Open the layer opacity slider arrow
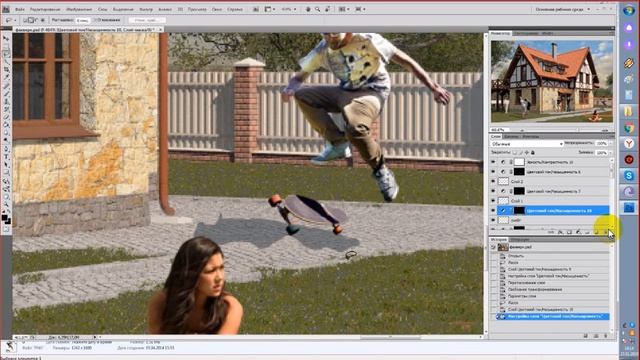The width and height of the screenshot is (640, 360). (611, 143)
